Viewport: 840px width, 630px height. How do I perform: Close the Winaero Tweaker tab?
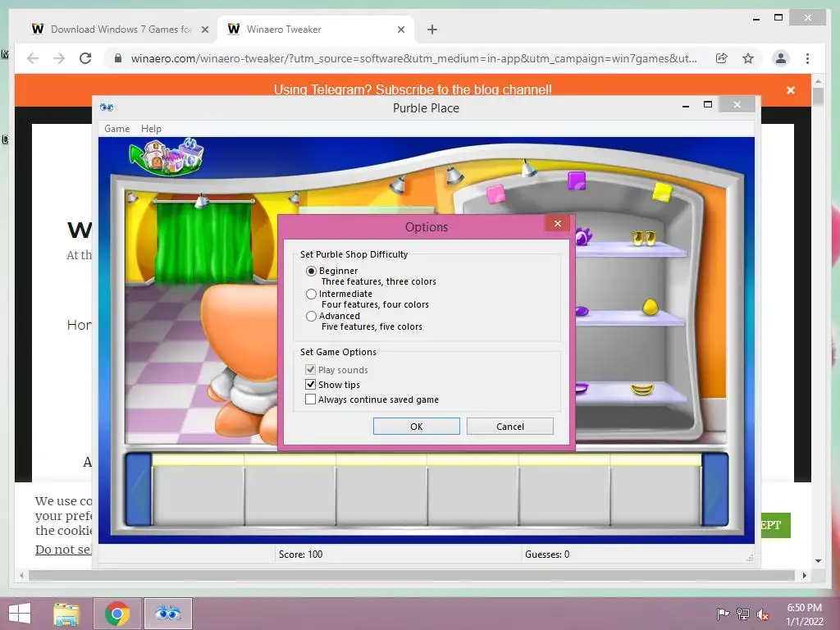pos(400,30)
